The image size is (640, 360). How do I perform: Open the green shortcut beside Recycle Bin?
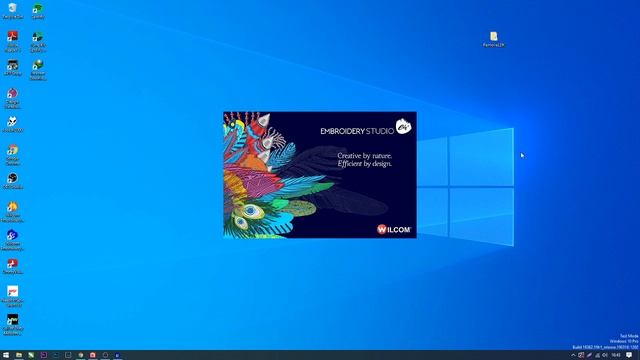coord(38,11)
